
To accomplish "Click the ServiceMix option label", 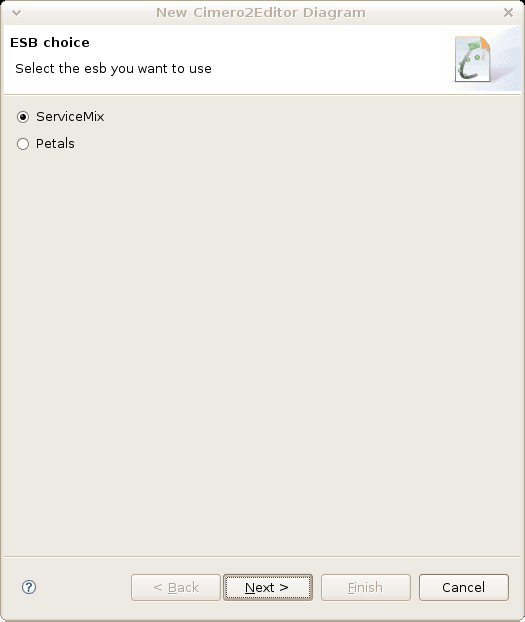I will [x=70, y=117].
